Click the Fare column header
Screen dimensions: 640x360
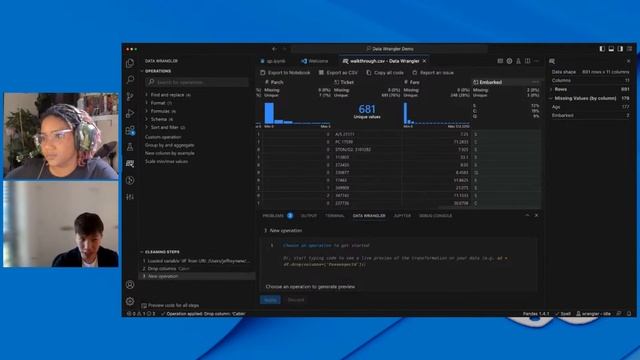coord(436,82)
